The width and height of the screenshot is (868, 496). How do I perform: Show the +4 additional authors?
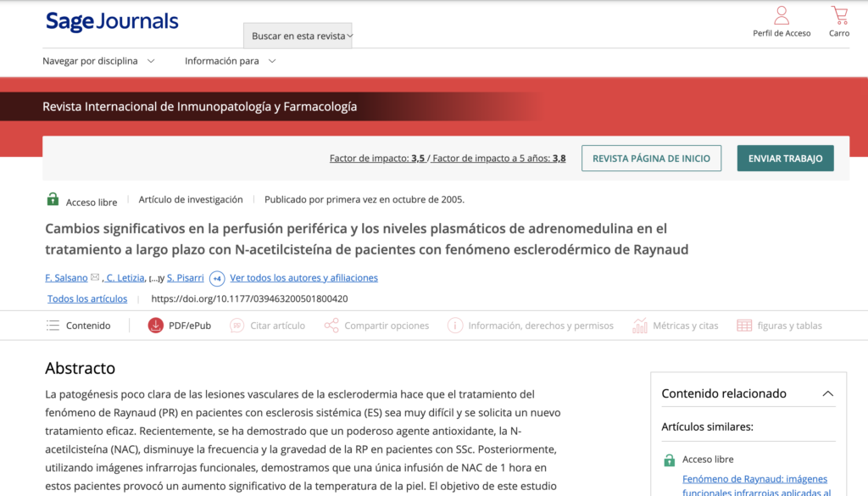point(217,278)
